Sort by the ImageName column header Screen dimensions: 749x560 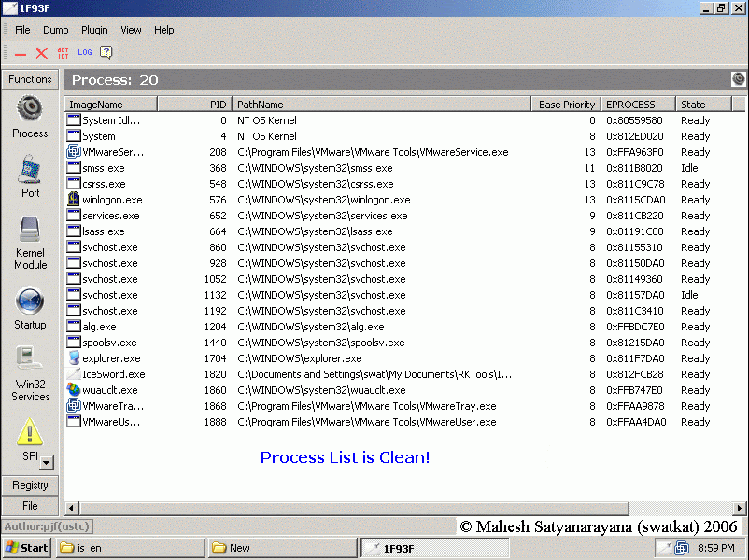click(x=111, y=105)
